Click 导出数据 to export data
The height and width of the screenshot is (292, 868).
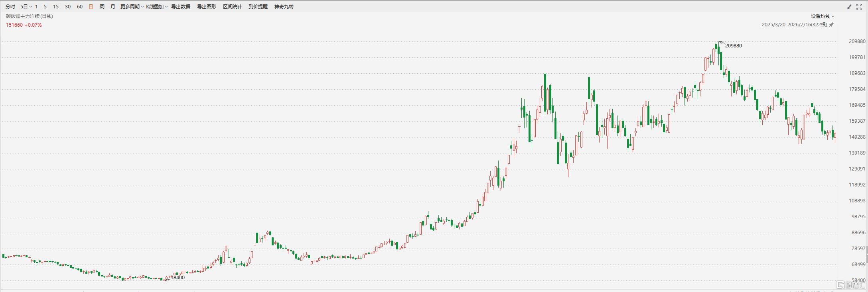(x=181, y=7)
